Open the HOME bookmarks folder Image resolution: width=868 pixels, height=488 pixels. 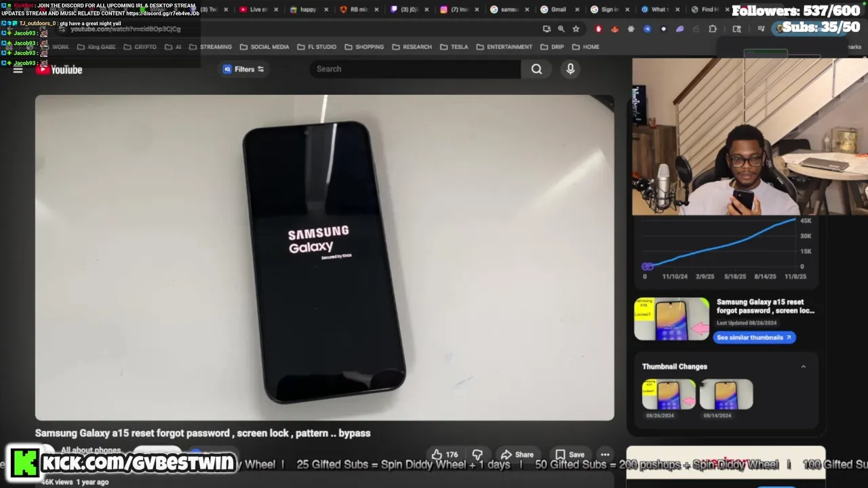point(585,47)
